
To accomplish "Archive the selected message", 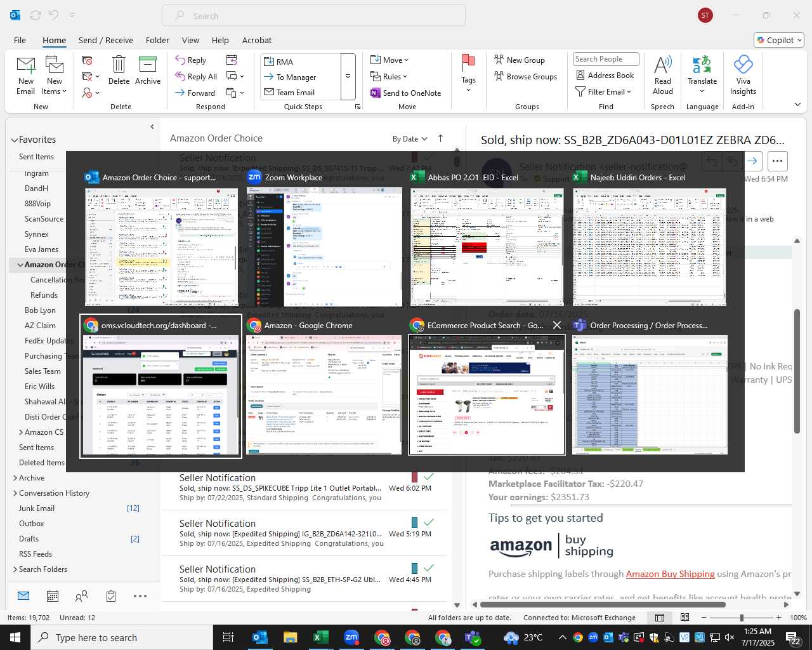I will click(x=148, y=70).
